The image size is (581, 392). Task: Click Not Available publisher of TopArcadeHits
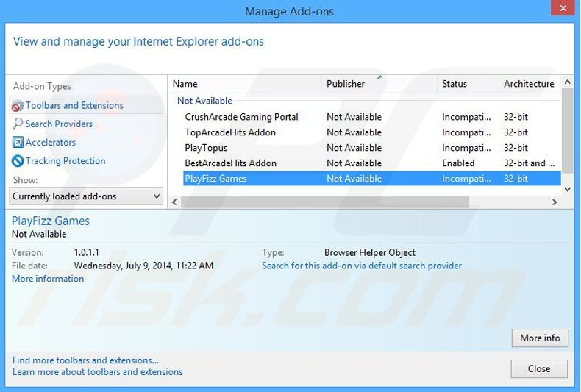[x=354, y=132]
